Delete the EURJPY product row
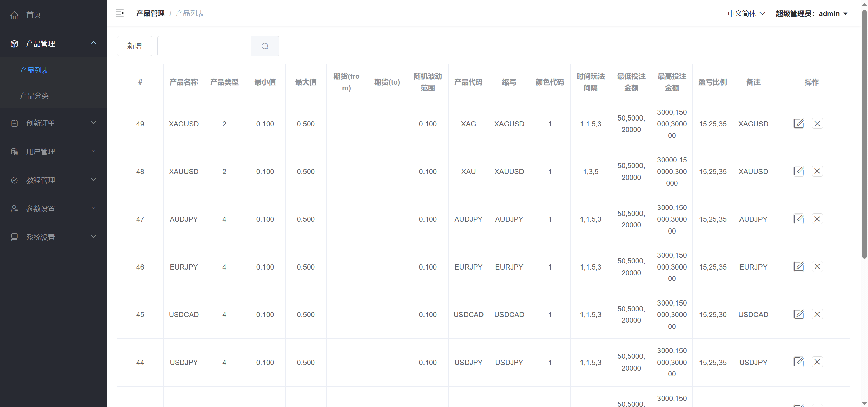 click(x=817, y=267)
